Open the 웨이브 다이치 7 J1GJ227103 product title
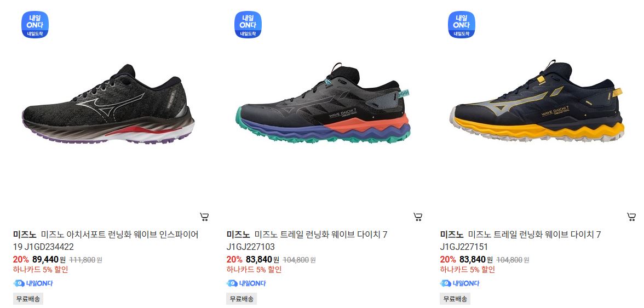 (307, 241)
